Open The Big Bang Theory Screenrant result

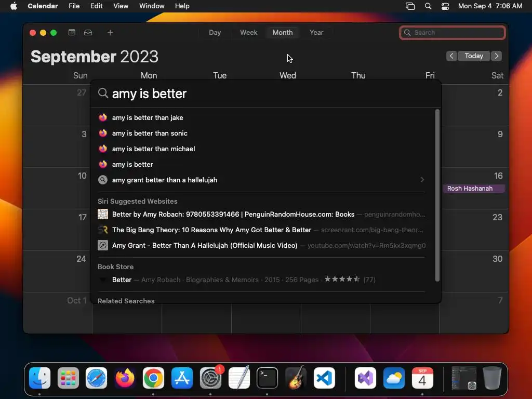click(261, 230)
